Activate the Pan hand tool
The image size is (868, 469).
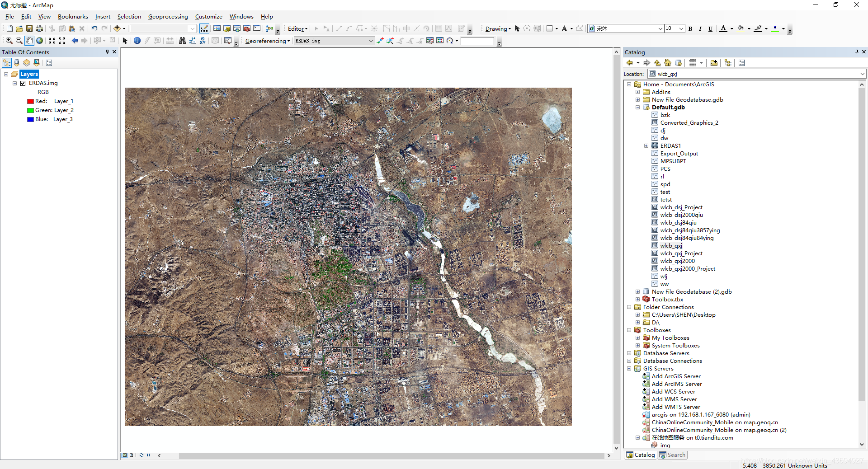coord(29,41)
